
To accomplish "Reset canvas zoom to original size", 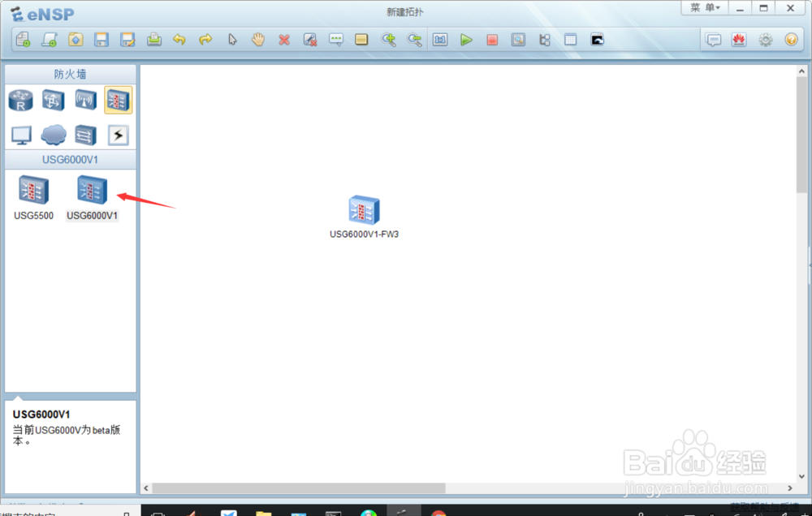I will (x=440, y=39).
